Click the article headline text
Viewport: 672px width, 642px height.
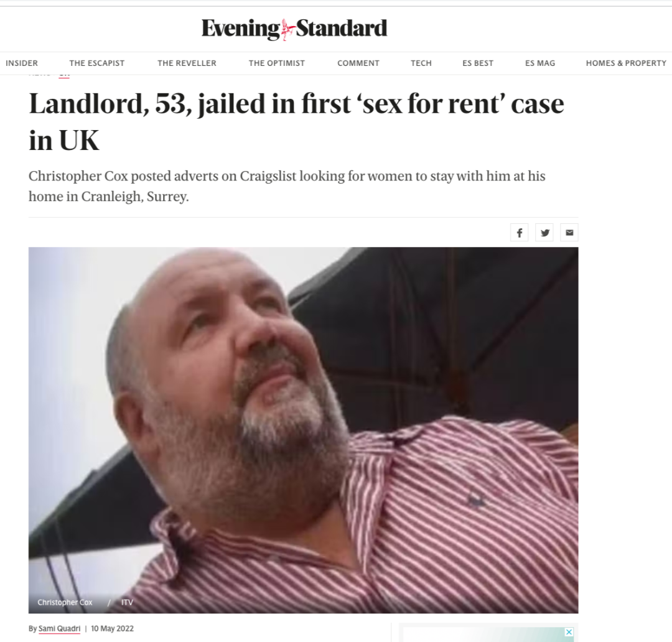click(x=296, y=122)
